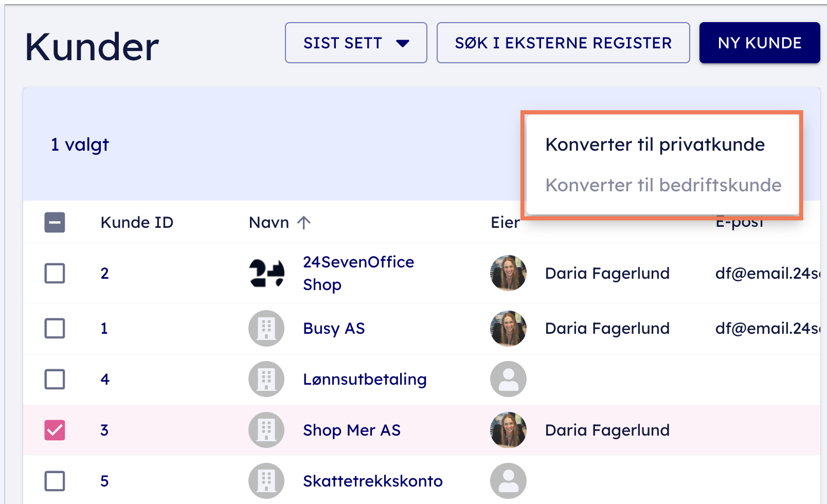Click SØK I EKSTERNE REGISTER button
The width and height of the screenshot is (827, 504).
pos(563,43)
